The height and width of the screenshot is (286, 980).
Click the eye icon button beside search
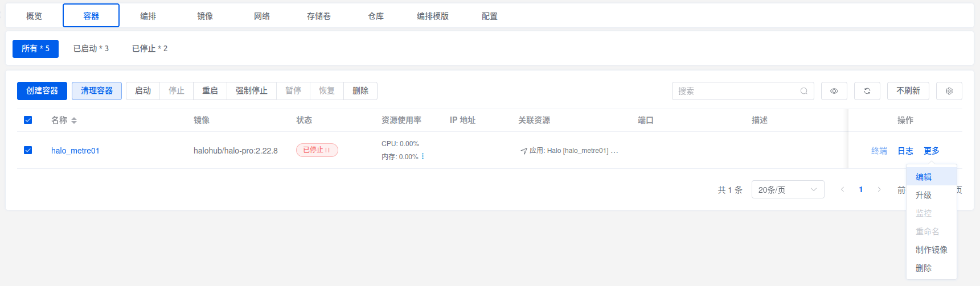pos(834,91)
